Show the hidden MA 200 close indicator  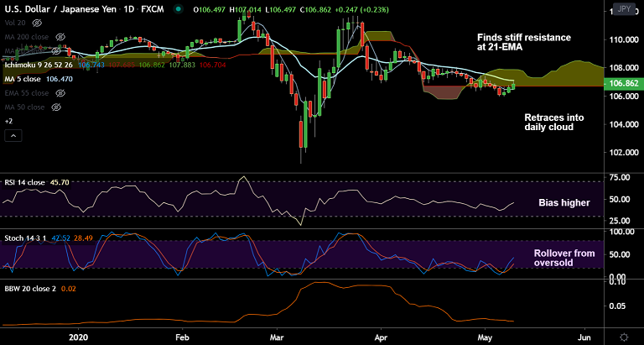[x=60, y=37]
